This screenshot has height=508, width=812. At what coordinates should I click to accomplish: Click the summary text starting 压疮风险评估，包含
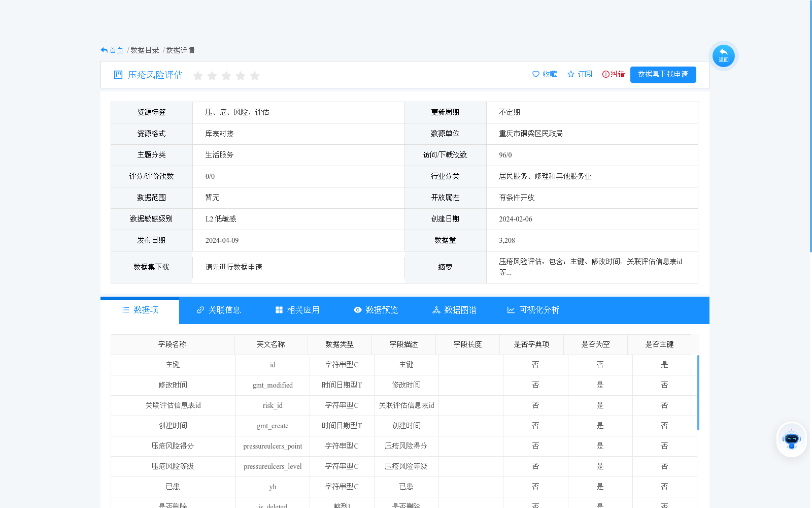point(591,267)
